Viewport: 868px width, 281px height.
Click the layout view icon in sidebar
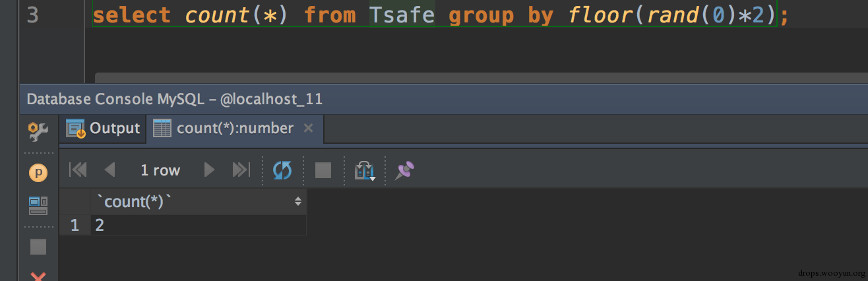pyautogui.click(x=38, y=206)
